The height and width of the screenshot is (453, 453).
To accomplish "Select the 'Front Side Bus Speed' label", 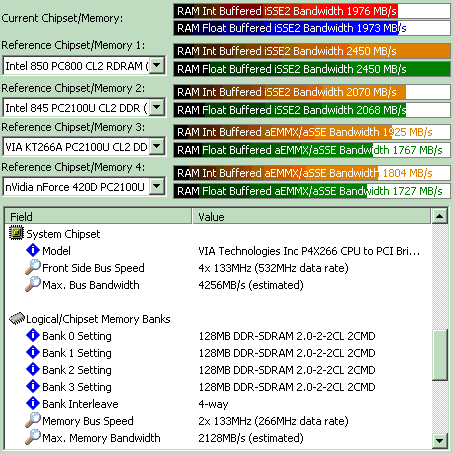I will (x=93, y=268).
